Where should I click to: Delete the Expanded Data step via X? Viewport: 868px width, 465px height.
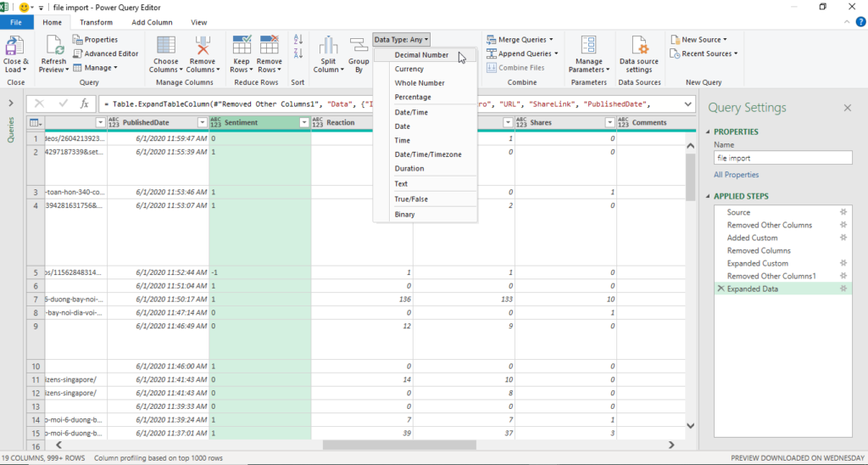[x=721, y=289]
